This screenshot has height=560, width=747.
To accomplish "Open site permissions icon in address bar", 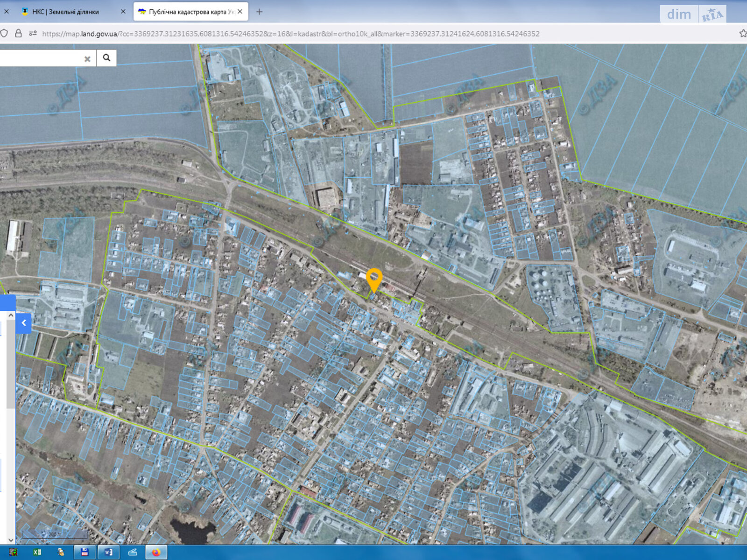I will [33, 34].
